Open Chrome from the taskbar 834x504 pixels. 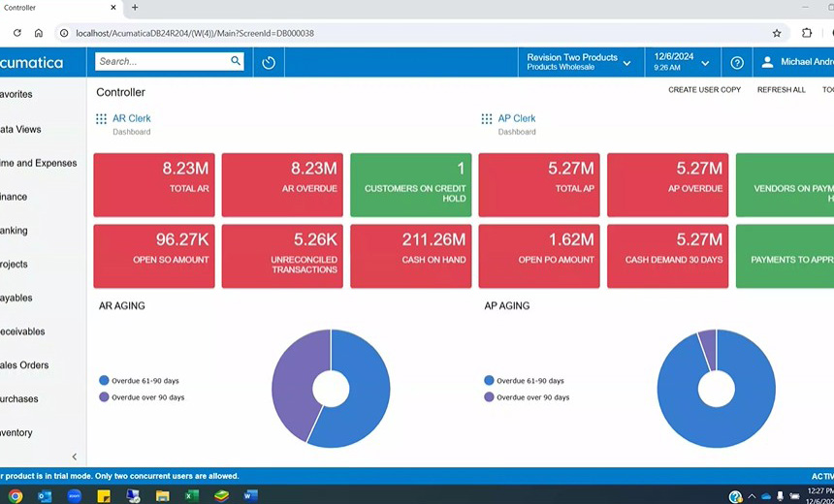pyautogui.click(x=15, y=496)
